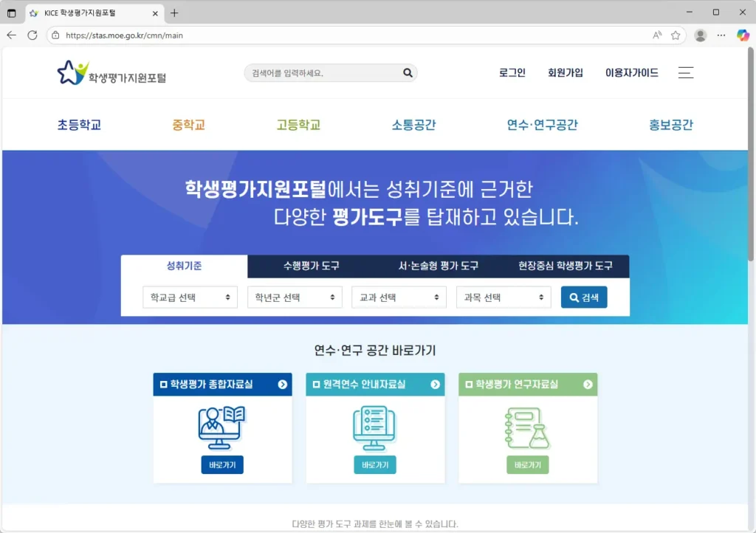Open the 교과 선택 dropdown
756x533 pixels.
pos(399,297)
